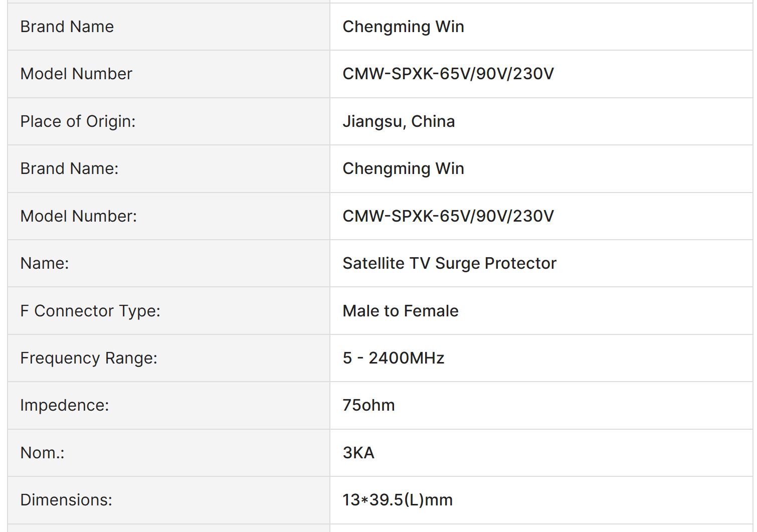Click the Name: label
This screenshot has width=757, height=532.
(44, 263)
